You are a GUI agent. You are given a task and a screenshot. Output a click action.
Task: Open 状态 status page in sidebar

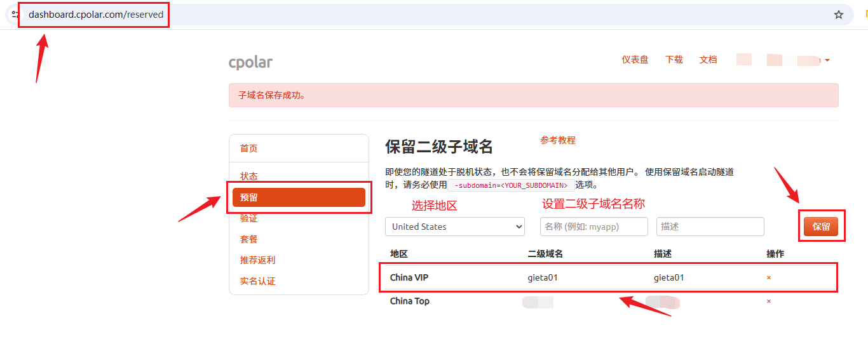pos(249,176)
